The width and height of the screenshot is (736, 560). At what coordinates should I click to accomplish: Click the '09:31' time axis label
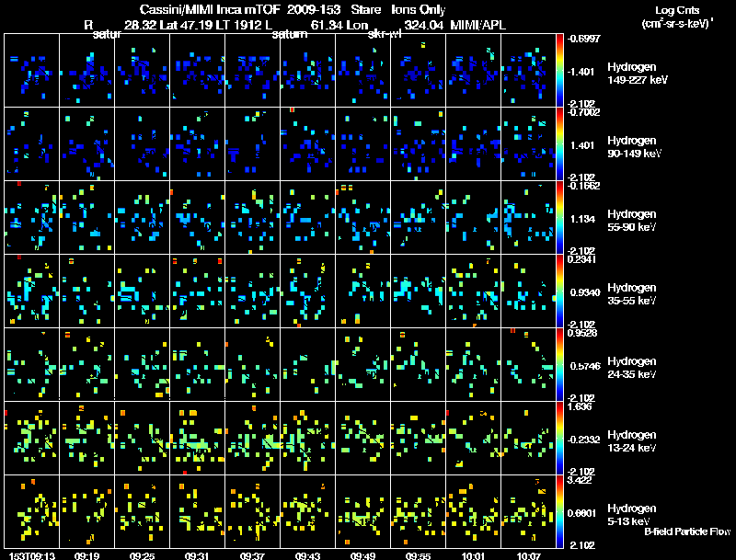coord(197,555)
